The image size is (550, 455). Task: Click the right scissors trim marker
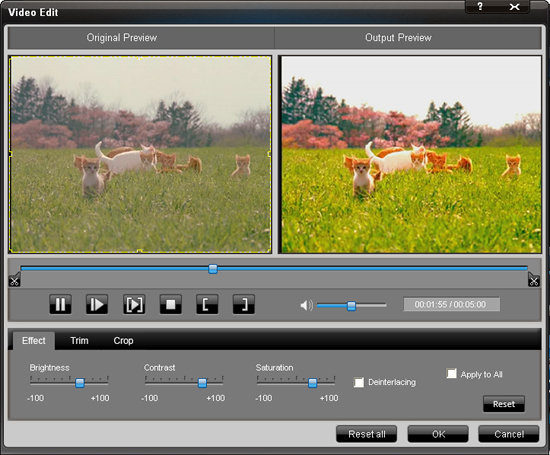534,280
